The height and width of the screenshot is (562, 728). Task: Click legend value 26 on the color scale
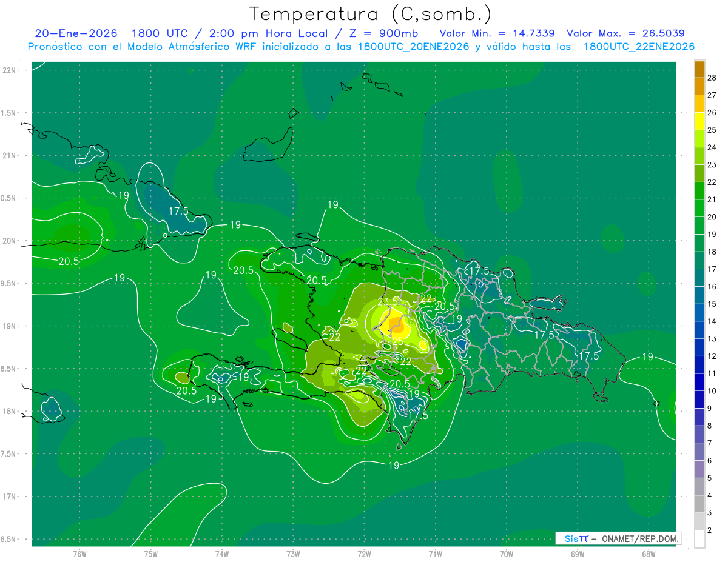(712, 112)
